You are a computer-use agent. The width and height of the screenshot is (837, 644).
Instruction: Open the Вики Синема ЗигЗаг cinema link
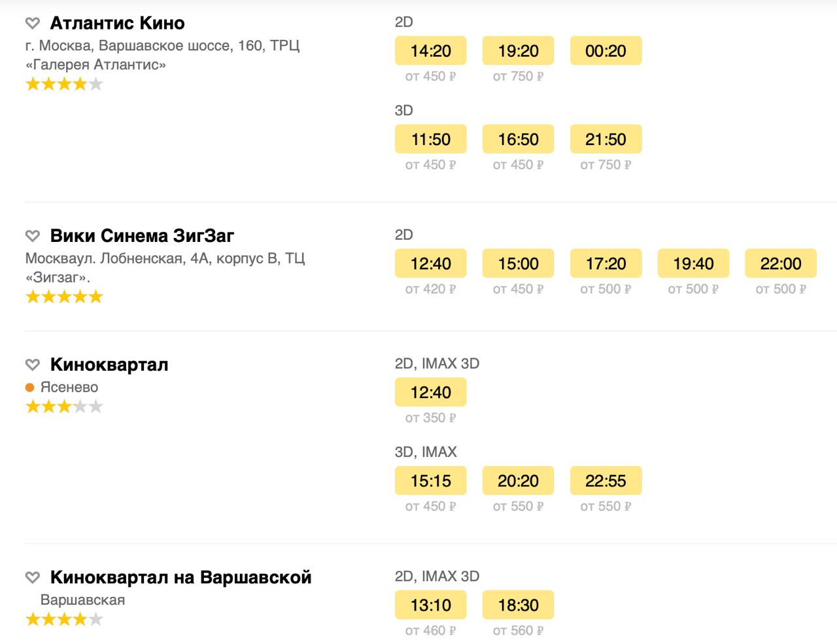coord(142,236)
